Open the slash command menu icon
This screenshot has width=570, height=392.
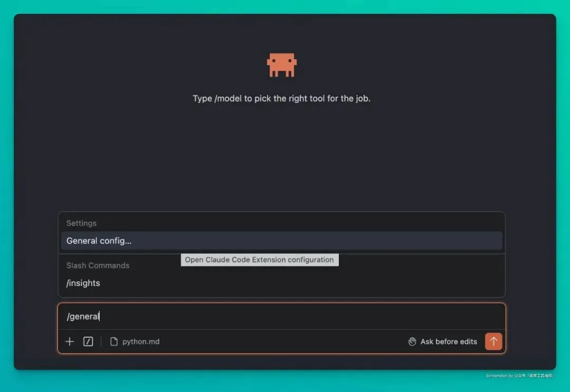pos(88,341)
